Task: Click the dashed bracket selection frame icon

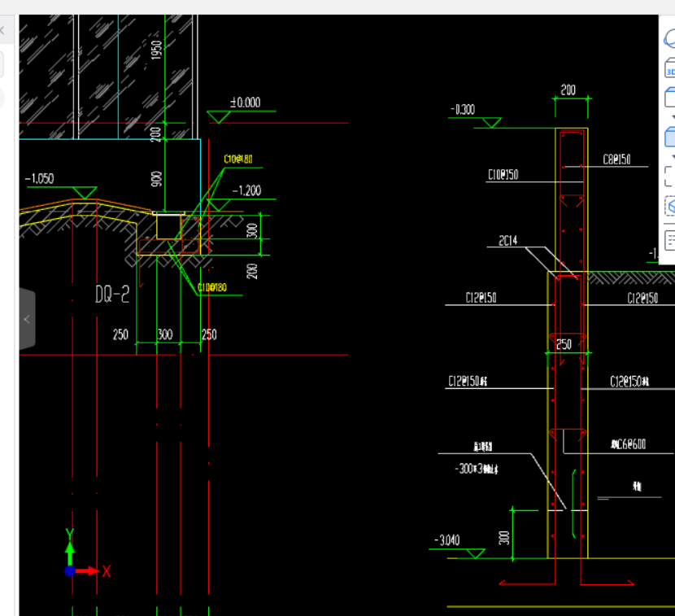Action: coord(670,177)
